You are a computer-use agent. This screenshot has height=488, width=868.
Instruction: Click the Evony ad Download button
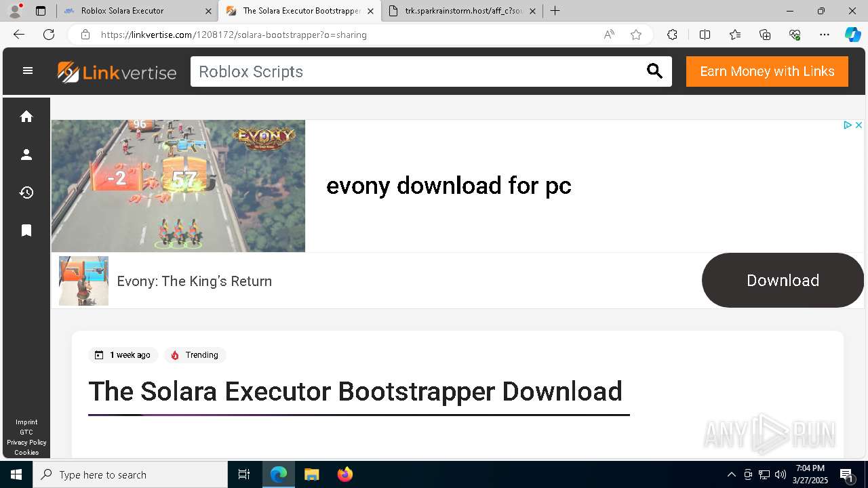pos(783,280)
